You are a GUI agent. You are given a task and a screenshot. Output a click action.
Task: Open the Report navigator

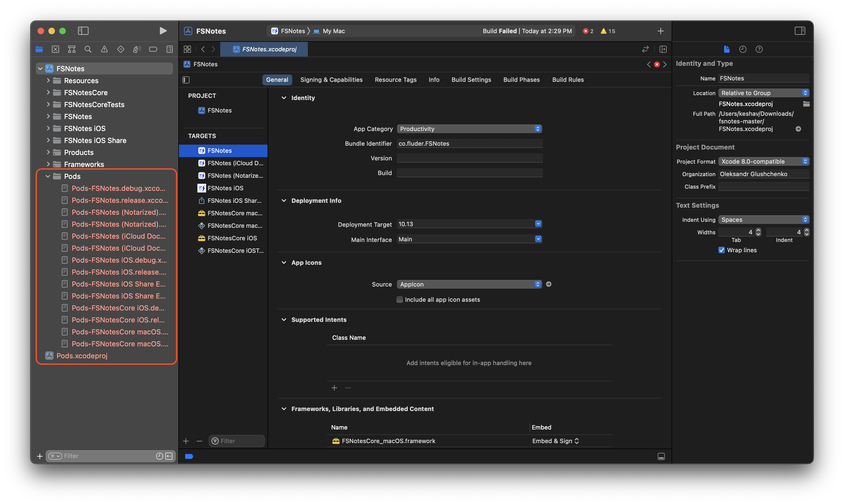tap(169, 49)
